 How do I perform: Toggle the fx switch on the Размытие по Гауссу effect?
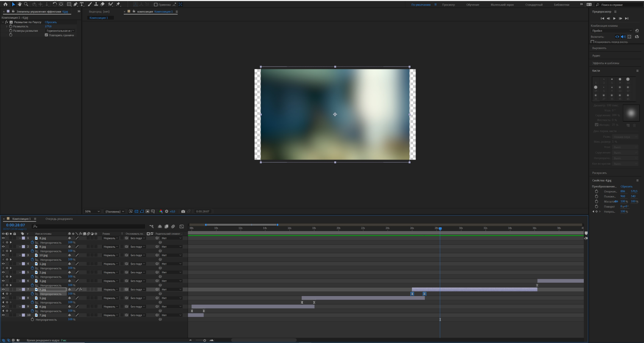pos(7,22)
